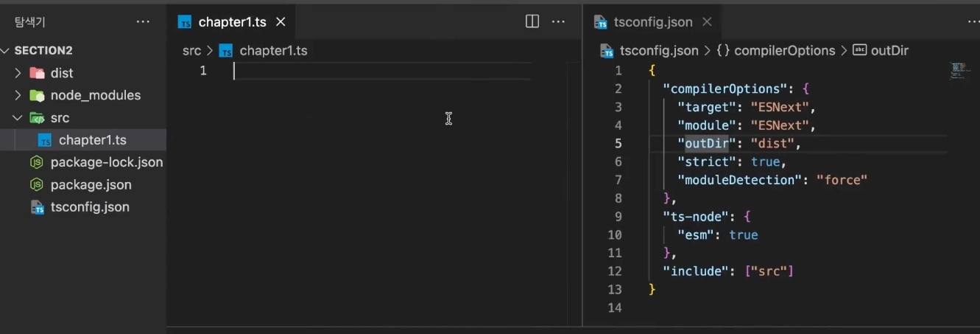Select chapter1.ts in the file explorer
This screenshot has width=980, height=334.
(x=92, y=140)
